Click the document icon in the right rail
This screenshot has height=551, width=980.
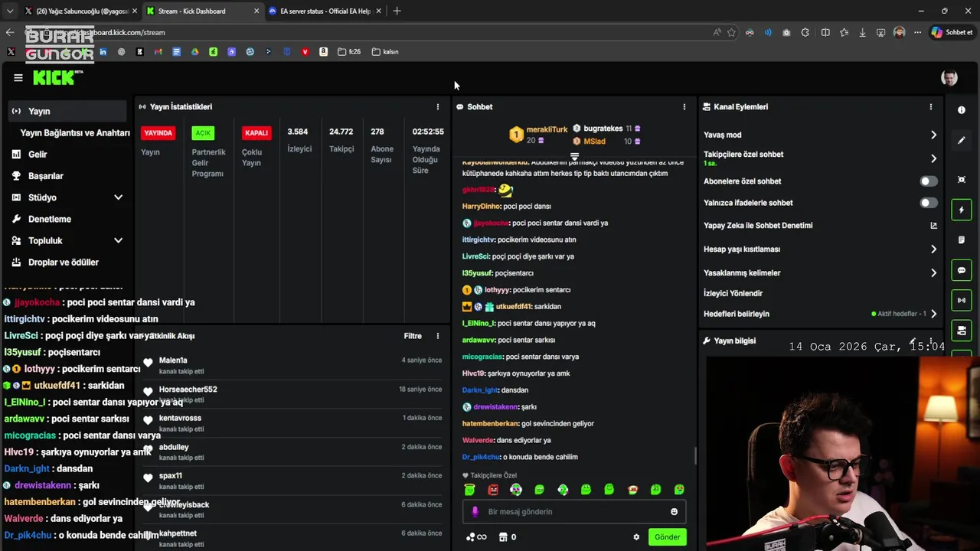coord(962,240)
